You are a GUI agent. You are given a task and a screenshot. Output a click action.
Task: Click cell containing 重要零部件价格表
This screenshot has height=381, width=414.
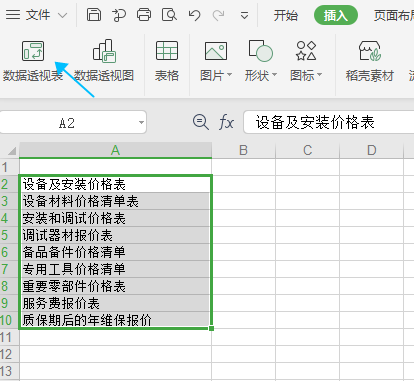[115, 286]
